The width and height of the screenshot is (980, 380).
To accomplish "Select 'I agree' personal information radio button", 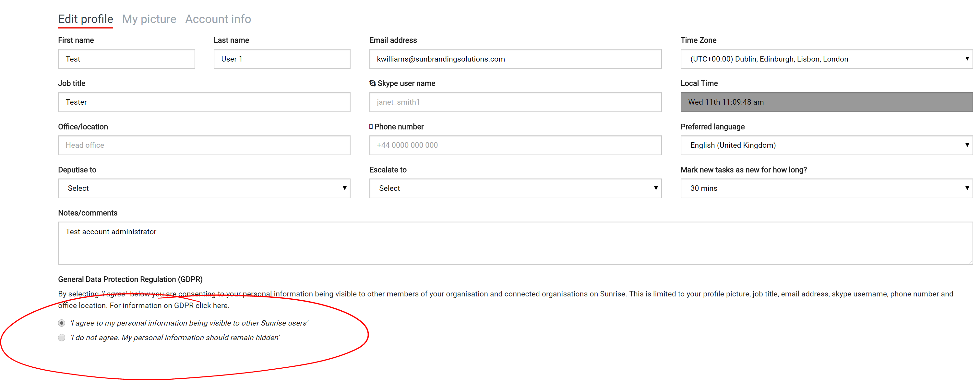I will (62, 323).
